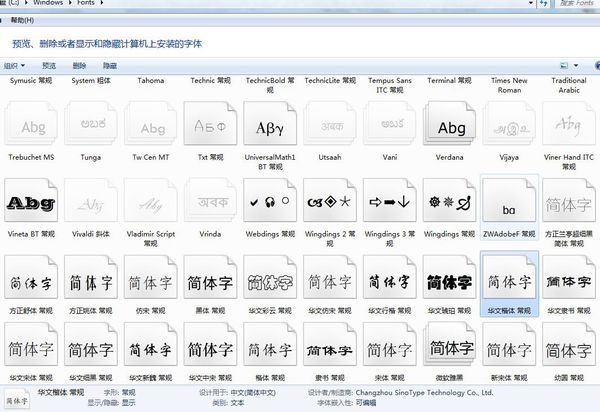Select the 华文行楷 font icon

click(x=390, y=277)
